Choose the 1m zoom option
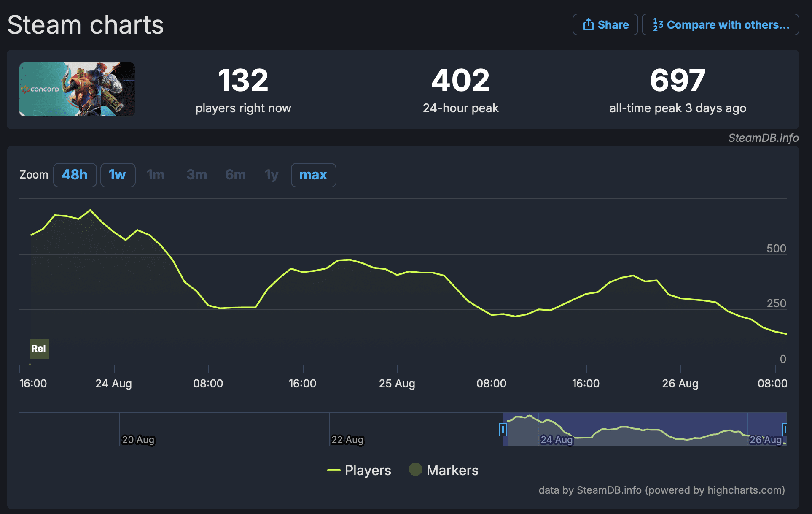Viewport: 812px width, 514px height. [x=156, y=175]
